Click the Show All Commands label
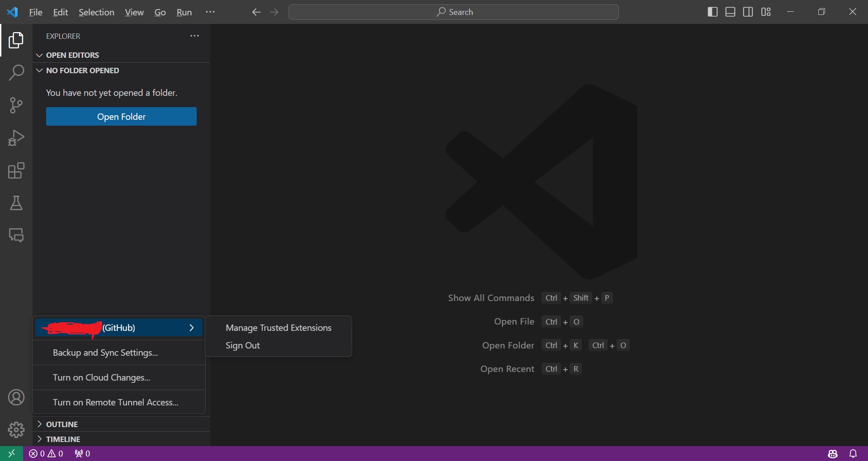This screenshot has height=461, width=868. tap(491, 298)
